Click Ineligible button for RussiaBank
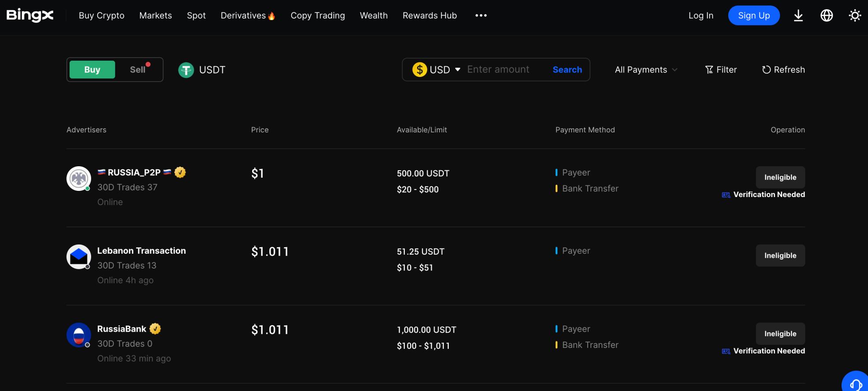Image resolution: width=868 pixels, height=391 pixels. click(780, 334)
